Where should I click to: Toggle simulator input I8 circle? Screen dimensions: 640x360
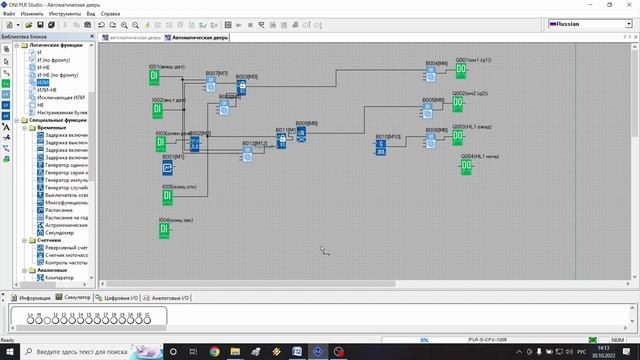(114, 320)
